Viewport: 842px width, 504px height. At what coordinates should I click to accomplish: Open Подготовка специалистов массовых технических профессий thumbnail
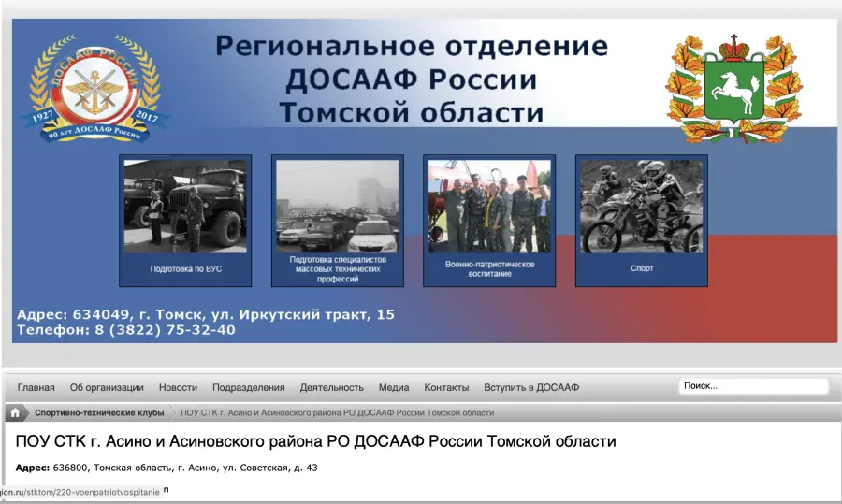click(x=337, y=206)
